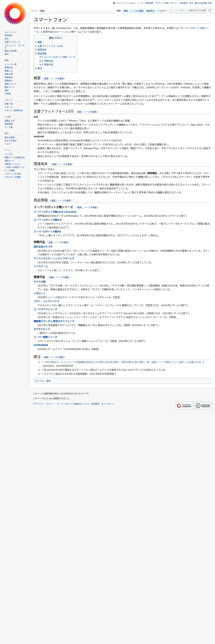The image size is (215, 644).
Task: Hide the table of contents via 非表示
Action: 58,38
